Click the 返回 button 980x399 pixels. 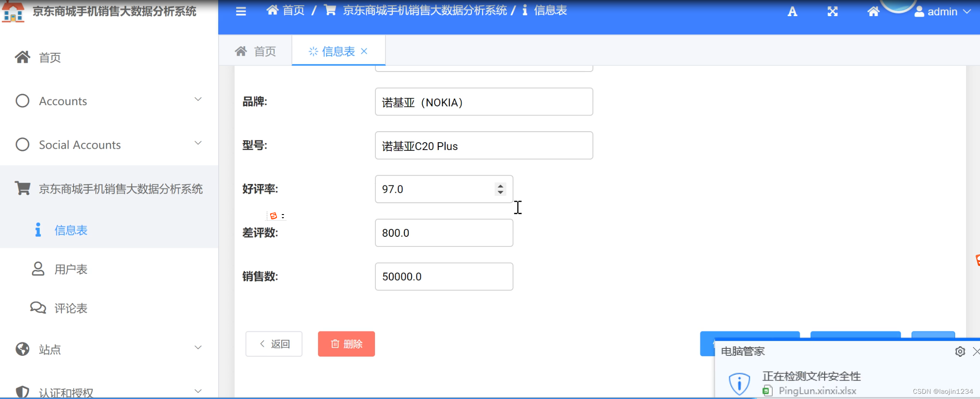274,344
